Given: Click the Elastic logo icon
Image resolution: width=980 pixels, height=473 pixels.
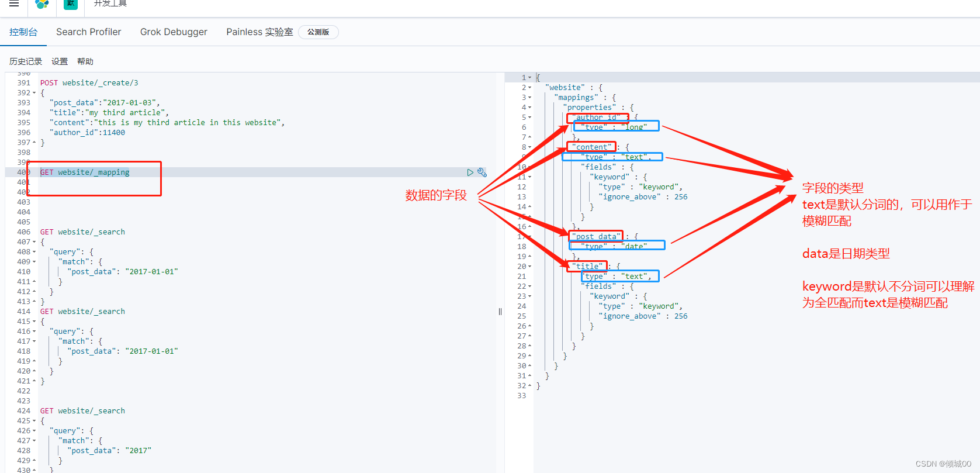Looking at the screenshot, I should [x=42, y=4].
